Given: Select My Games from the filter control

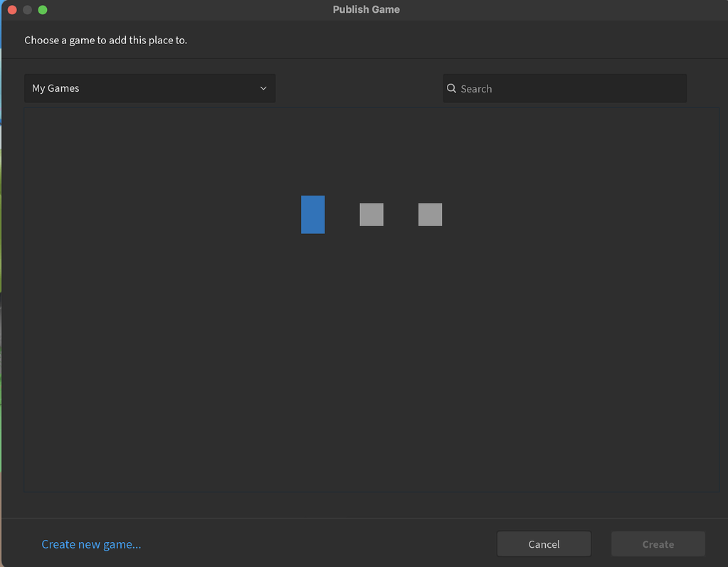Looking at the screenshot, I should click(149, 88).
